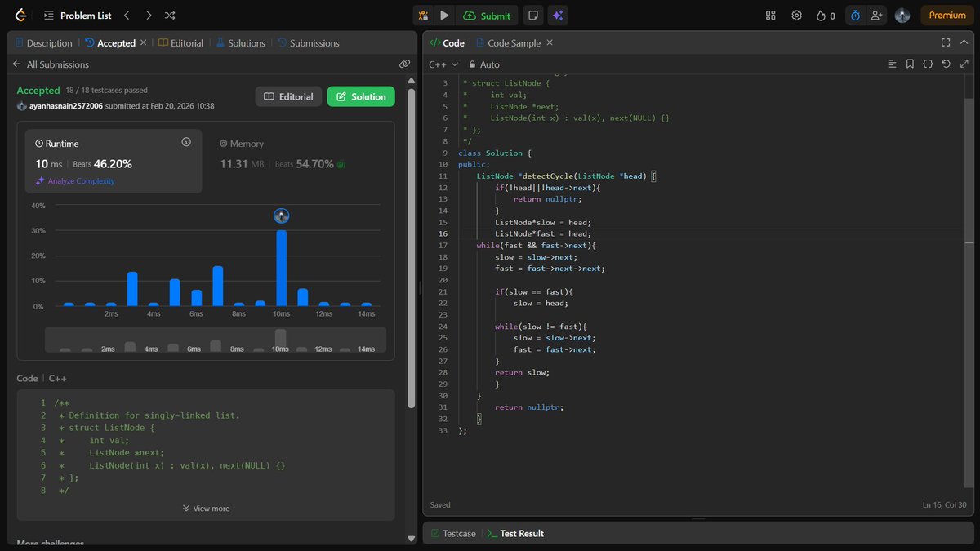Open the notes sticky icon
980x551 pixels.
(x=532, y=16)
